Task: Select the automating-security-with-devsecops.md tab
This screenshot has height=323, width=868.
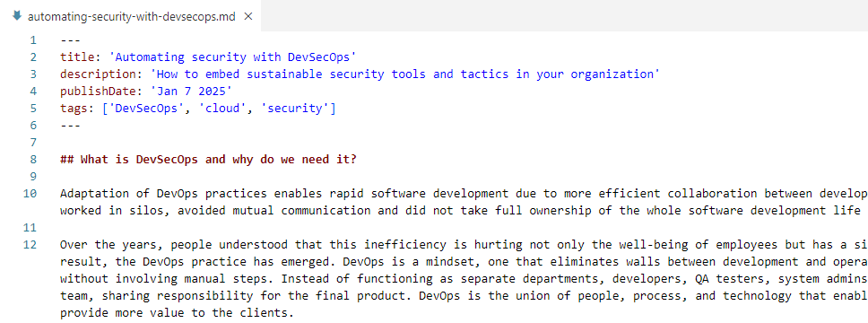Action: click(x=131, y=16)
